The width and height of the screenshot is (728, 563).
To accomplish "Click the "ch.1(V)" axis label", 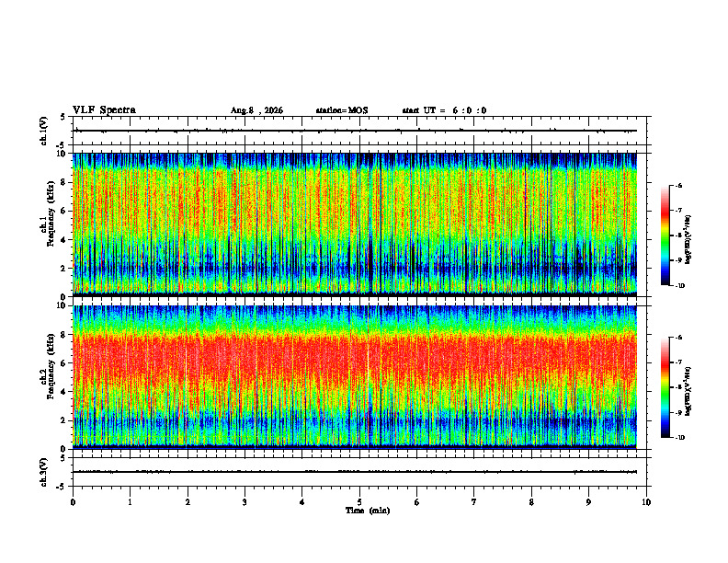I will (44, 131).
